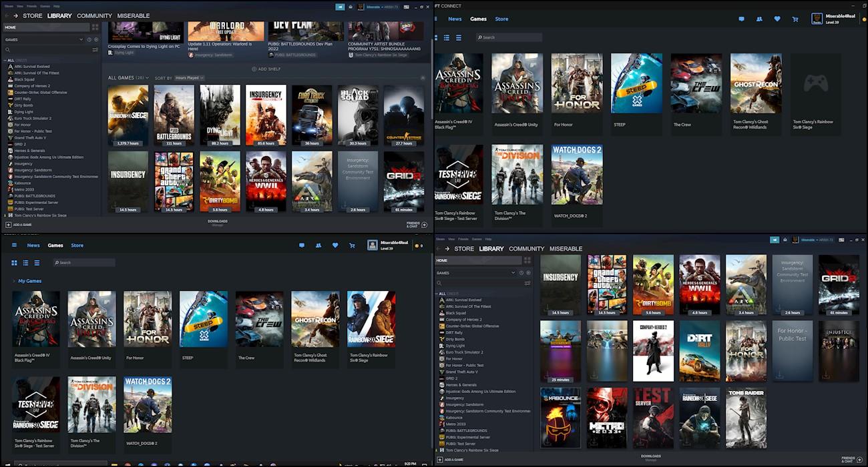Click Miserable4Real profile in bottom-left Ubisoft Connect
The width and height of the screenshot is (868, 467).
pos(388,245)
